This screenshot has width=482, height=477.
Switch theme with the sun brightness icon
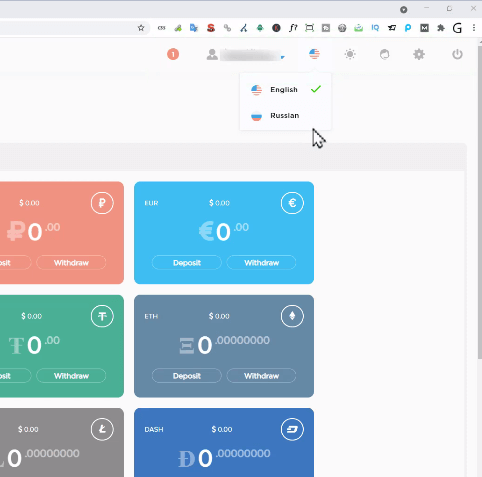tap(350, 54)
